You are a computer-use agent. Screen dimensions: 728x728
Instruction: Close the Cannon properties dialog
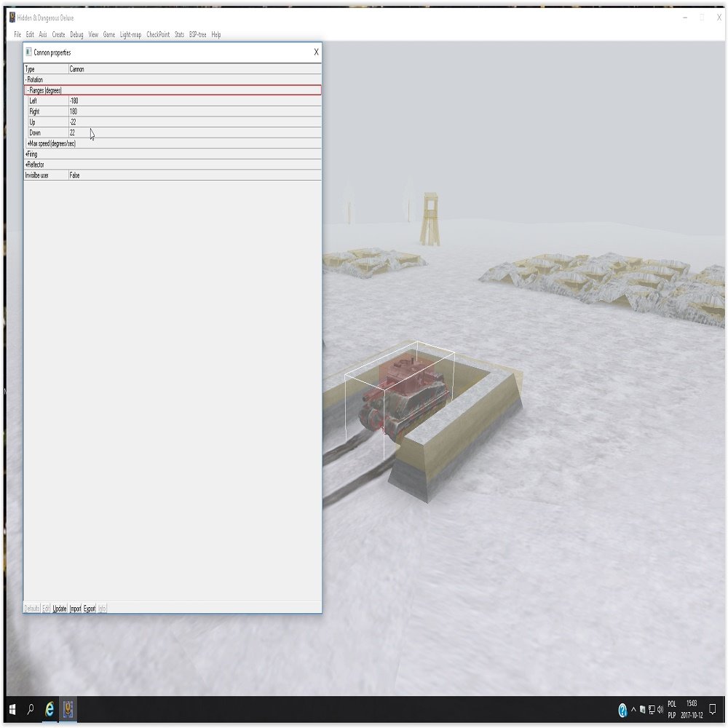pos(316,52)
